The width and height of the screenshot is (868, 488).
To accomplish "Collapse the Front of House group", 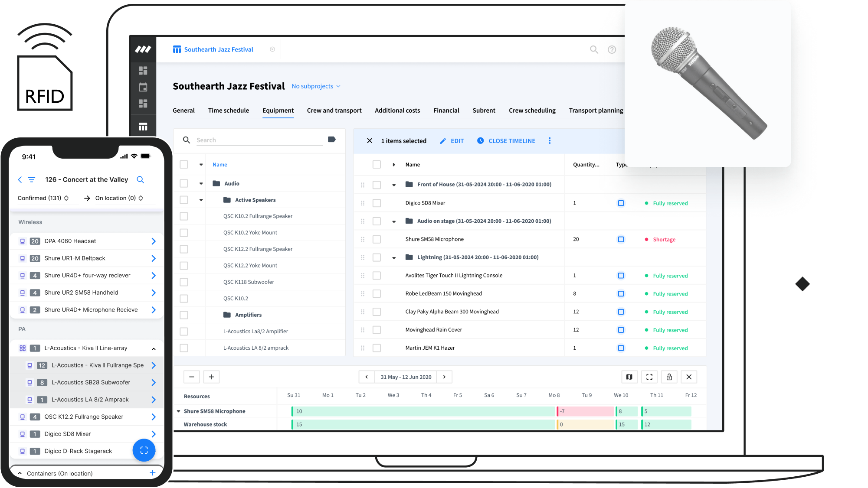I will tap(394, 185).
